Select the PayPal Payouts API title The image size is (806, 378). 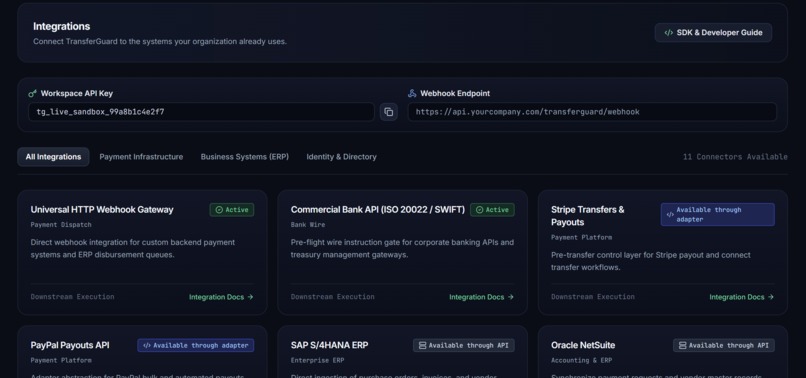point(70,345)
